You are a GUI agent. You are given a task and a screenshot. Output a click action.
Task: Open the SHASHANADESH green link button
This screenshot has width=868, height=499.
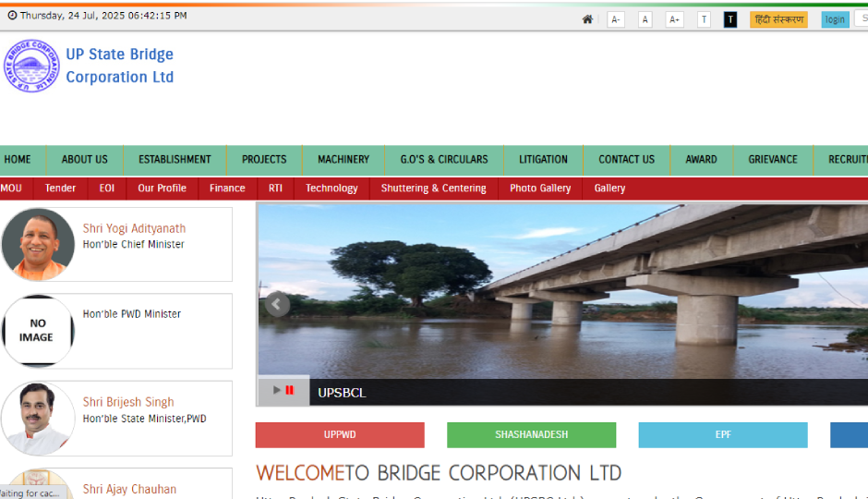pos(531,434)
